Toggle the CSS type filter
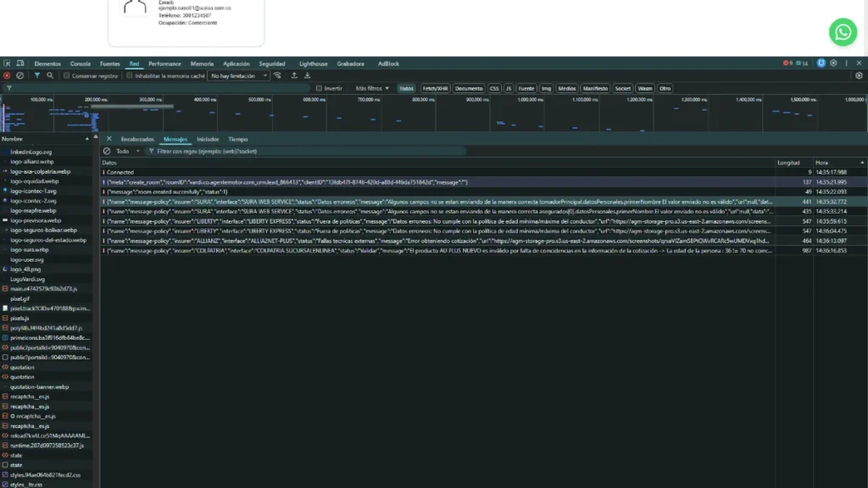 (494, 88)
